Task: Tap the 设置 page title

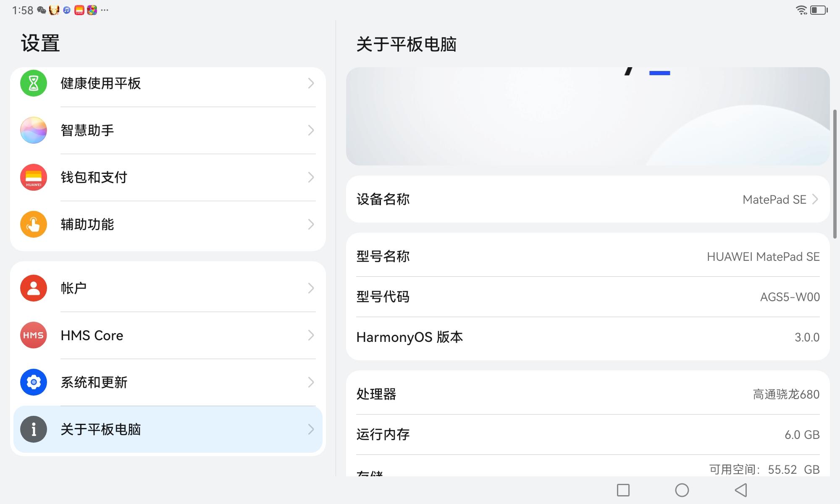Action: tap(40, 43)
